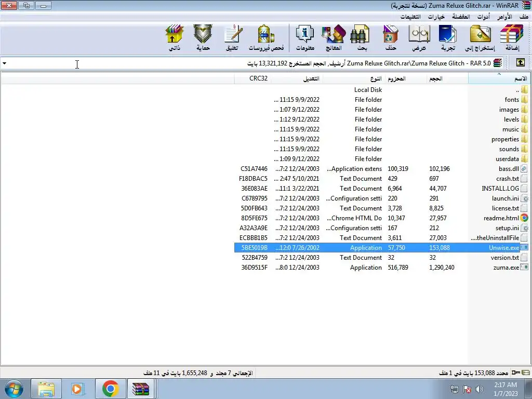The width and height of the screenshot is (532, 399).
Task: Sort by the Packed (المحزوم) column header
Action: [x=405, y=78]
